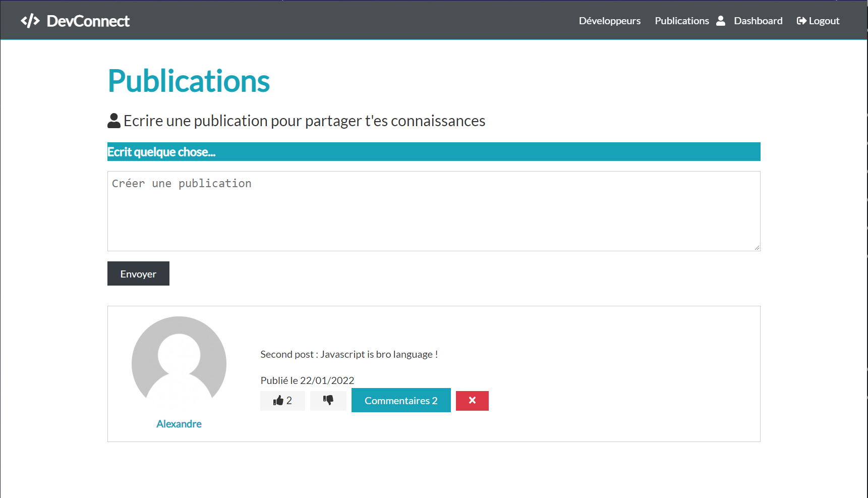Click the person icon next to the publication prompt
Viewport: 868px width, 498px height.
point(113,120)
